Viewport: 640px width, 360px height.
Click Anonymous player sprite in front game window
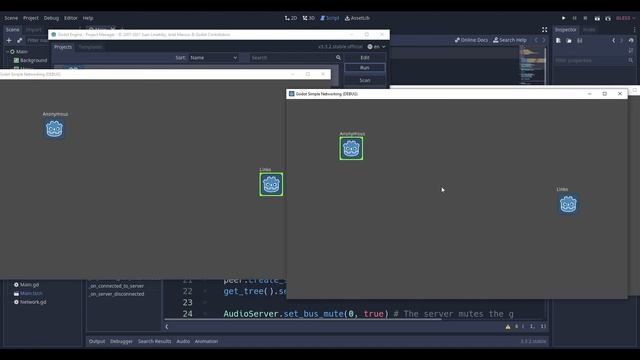pos(351,148)
